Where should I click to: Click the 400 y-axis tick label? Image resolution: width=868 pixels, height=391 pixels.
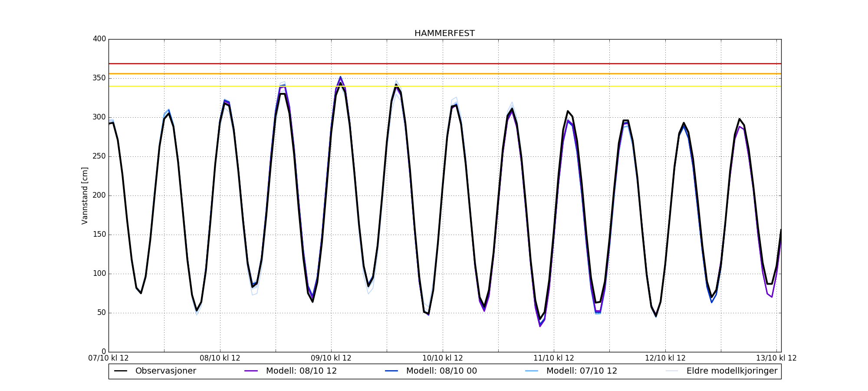tap(99, 39)
